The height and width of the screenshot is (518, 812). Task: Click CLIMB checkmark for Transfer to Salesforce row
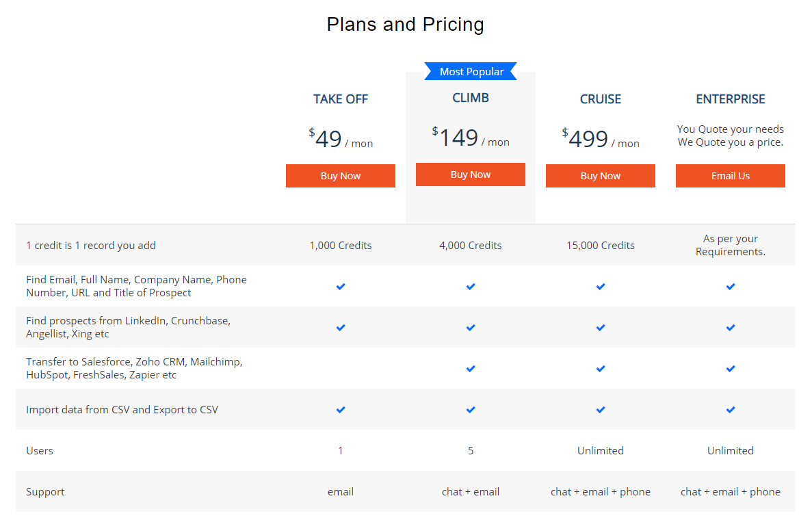click(x=470, y=369)
